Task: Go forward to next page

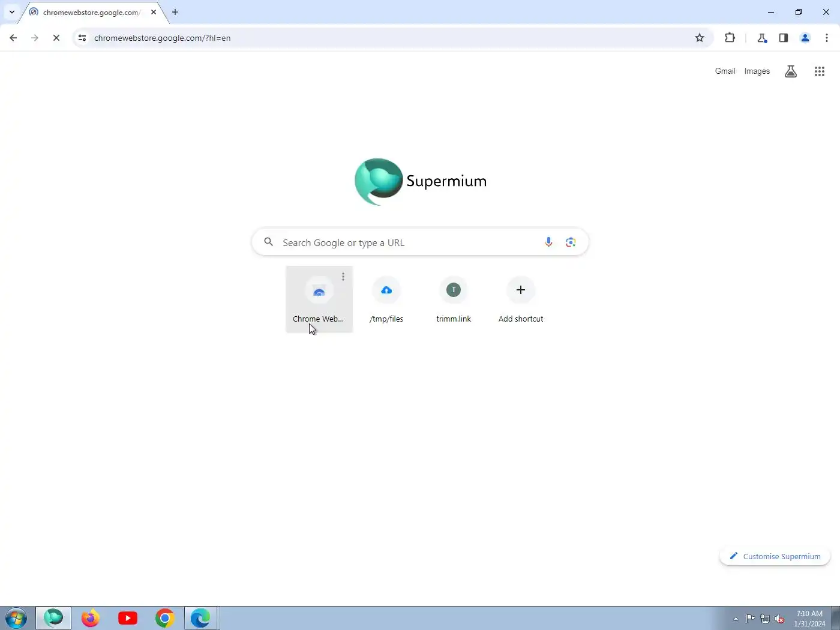Action: 35,38
